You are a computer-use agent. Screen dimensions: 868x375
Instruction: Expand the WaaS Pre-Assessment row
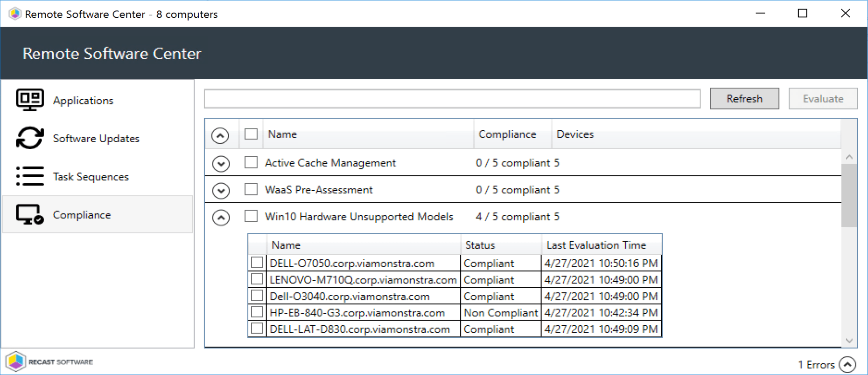click(x=221, y=190)
